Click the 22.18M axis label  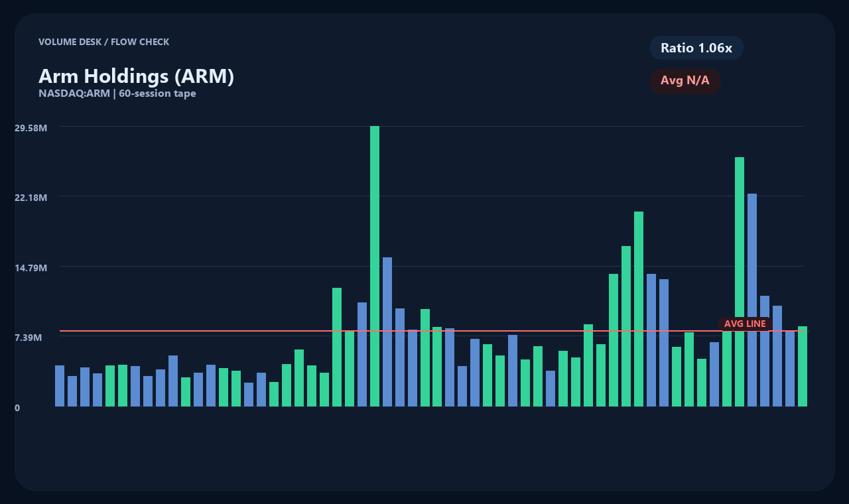pos(31,198)
